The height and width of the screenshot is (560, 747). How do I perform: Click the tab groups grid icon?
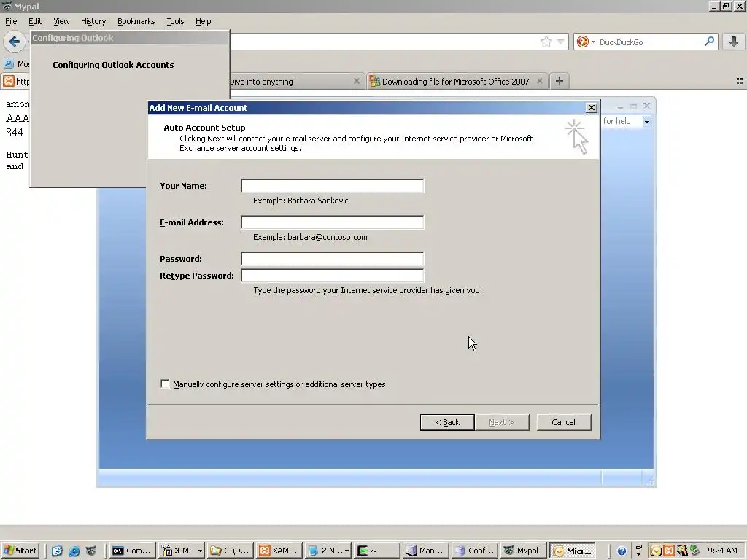click(740, 82)
